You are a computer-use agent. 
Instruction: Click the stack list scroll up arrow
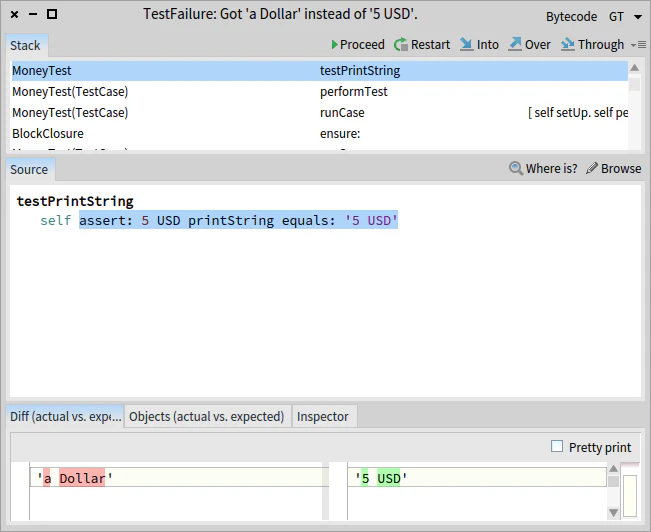[634, 68]
